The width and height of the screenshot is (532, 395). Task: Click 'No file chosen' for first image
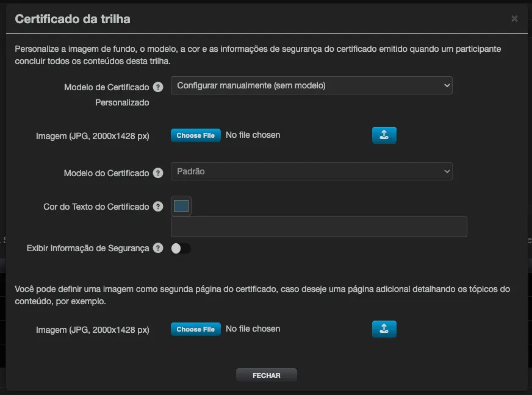[253, 135]
